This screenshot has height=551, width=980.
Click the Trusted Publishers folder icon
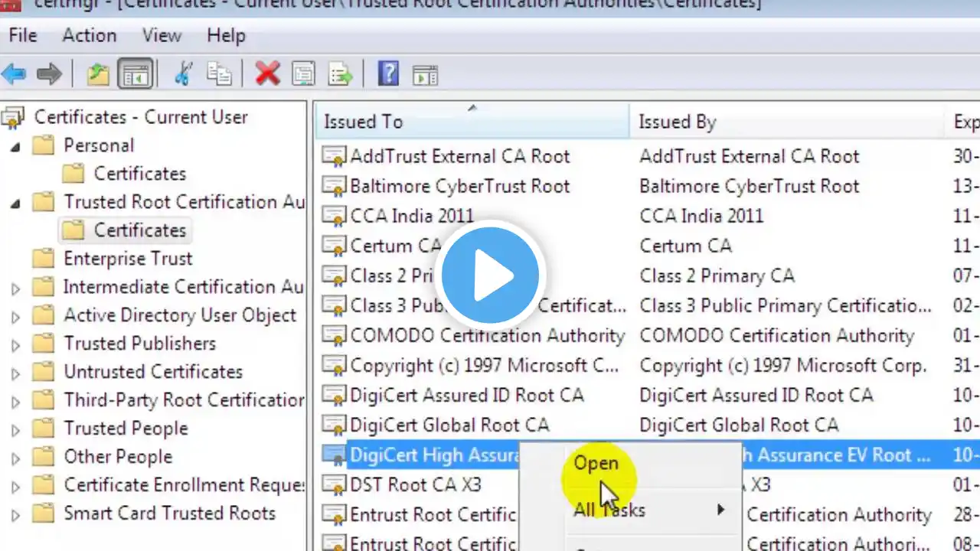coord(44,344)
